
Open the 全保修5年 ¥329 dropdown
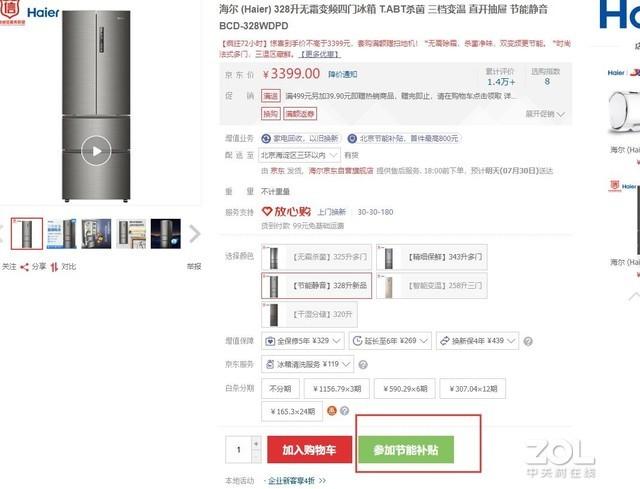point(302,341)
